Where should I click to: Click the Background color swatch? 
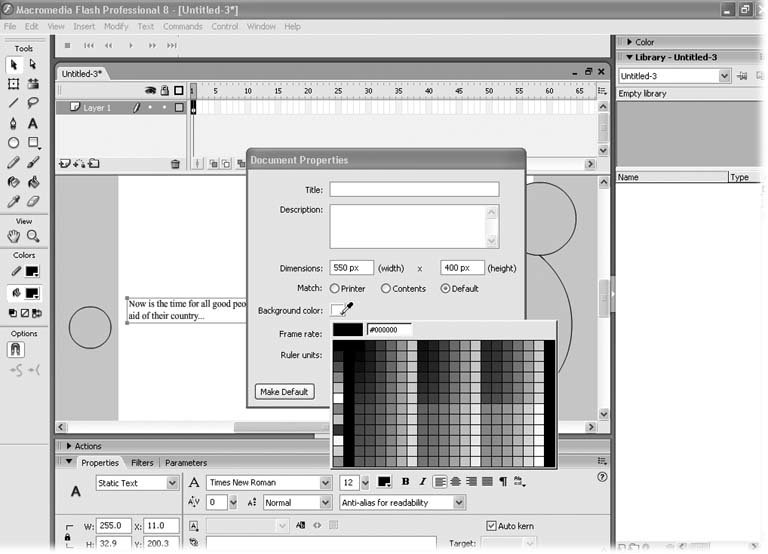coord(338,310)
